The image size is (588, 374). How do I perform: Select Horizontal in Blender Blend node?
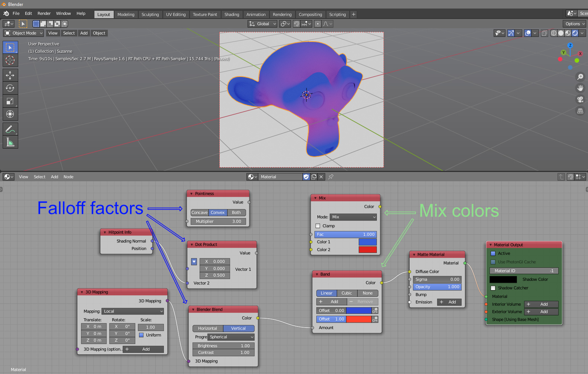tap(207, 328)
